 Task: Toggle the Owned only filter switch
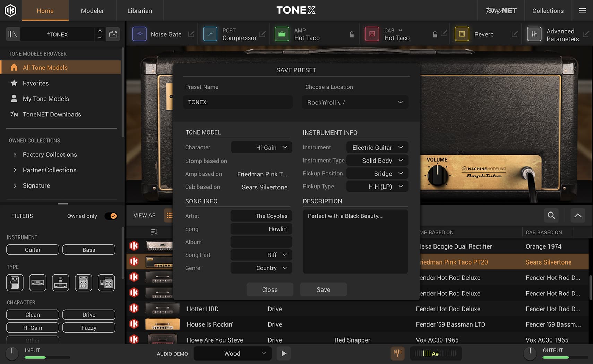(111, 216)
